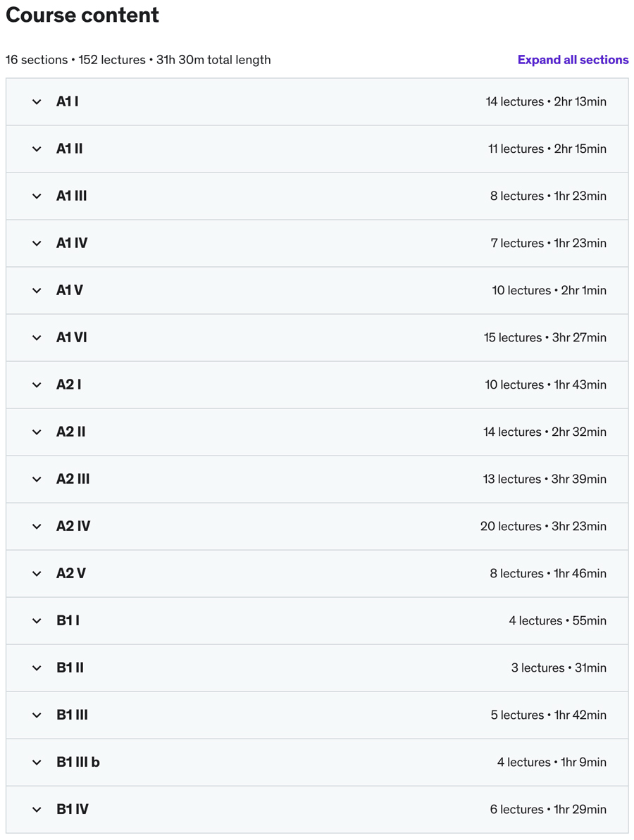This screenshot has height=840, width=634.
Task: Click the 20 lectures 3hr 23min summary
Action: (543, 526)
